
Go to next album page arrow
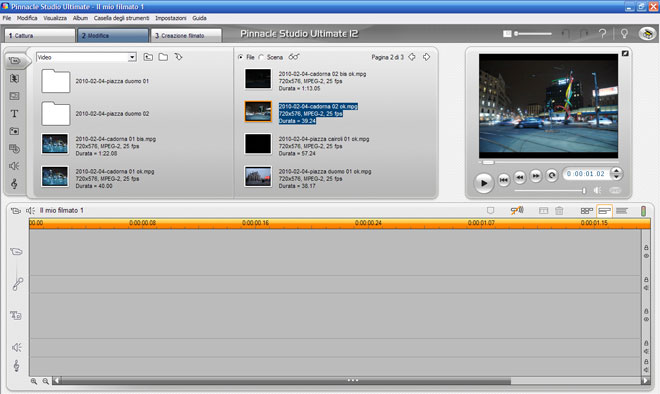427,57
